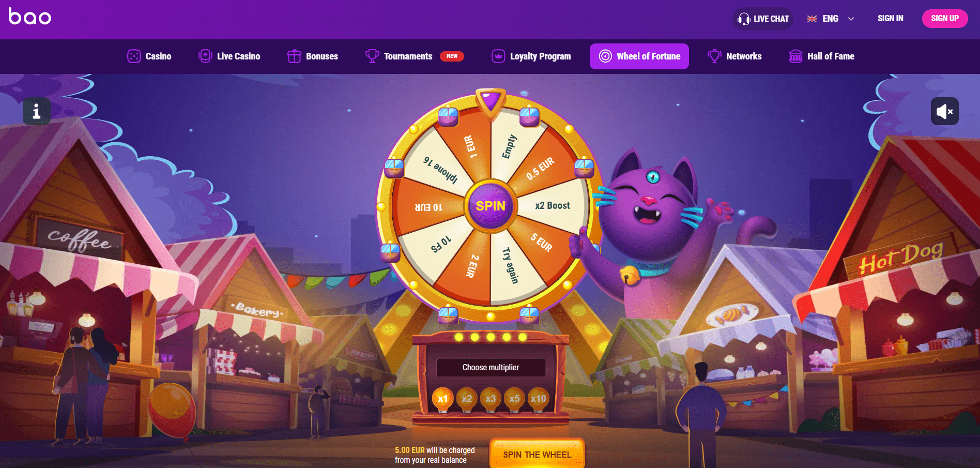
Task: Open the info icon panel
Action: point(37,111)
